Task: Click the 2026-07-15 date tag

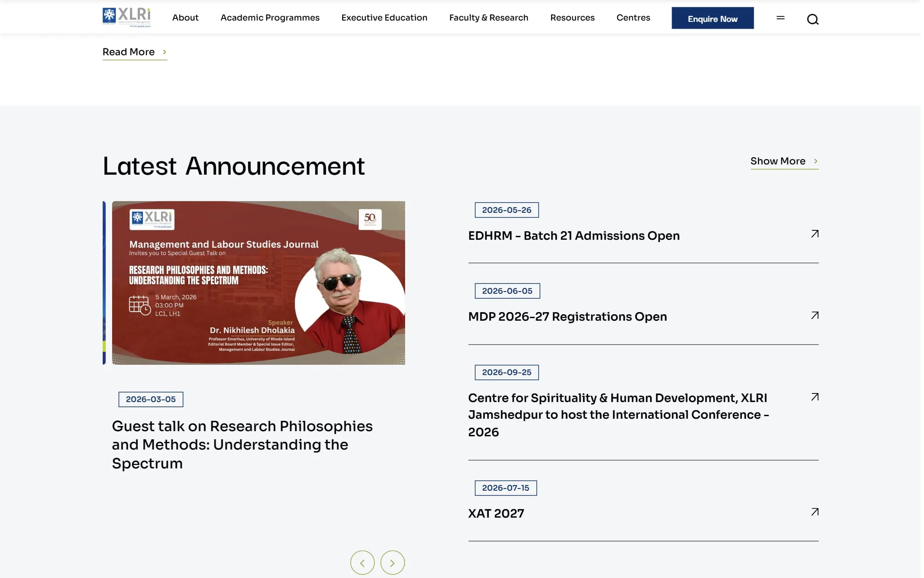Action: pos(506,488)
